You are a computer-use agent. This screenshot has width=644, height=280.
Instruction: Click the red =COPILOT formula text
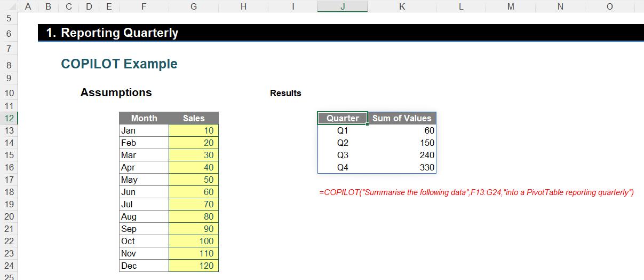click(476, 192)
